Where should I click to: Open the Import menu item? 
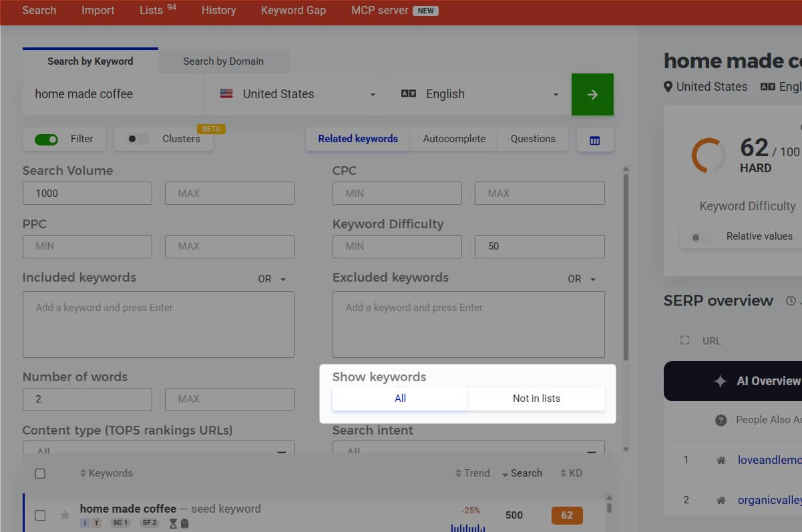98,11
